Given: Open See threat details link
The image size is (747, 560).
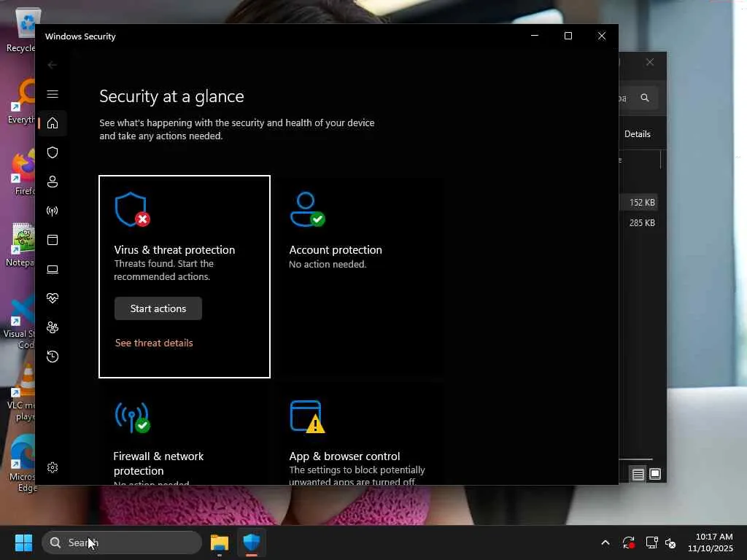Looking at the screenshot, I should (154, 343).
